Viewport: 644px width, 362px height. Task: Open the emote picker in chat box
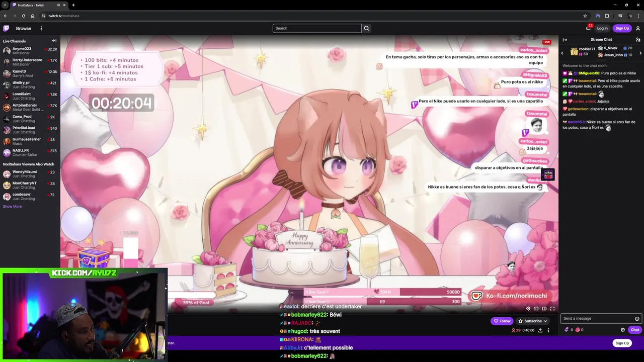pos(637,318)
